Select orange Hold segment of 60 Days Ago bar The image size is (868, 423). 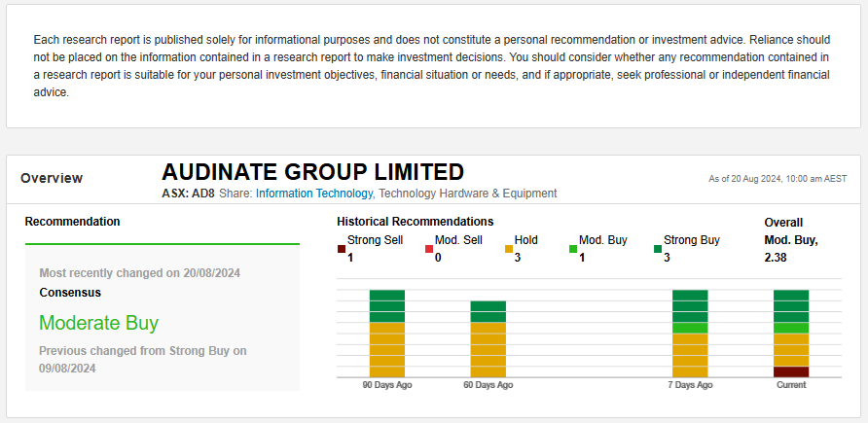[x=488, y=349]
